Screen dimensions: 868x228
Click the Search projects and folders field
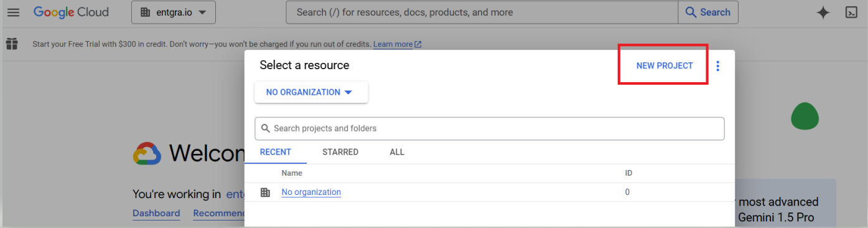point(489,128)
